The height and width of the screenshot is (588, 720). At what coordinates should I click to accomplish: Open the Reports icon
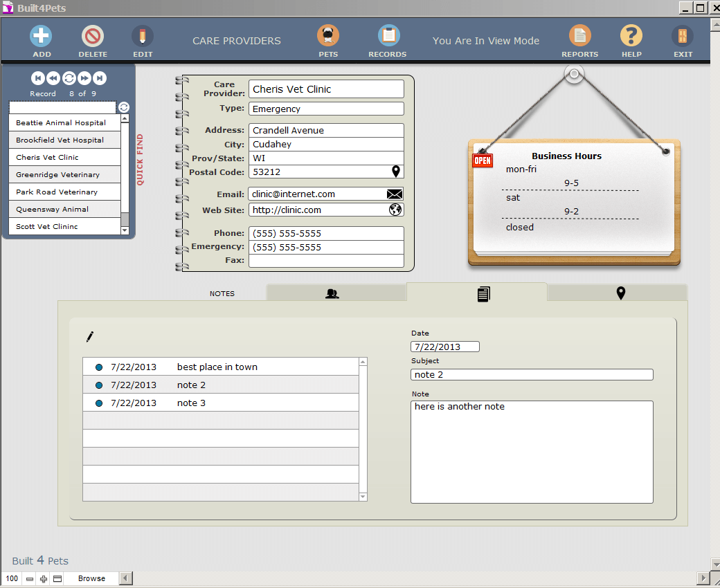point(579,36)
